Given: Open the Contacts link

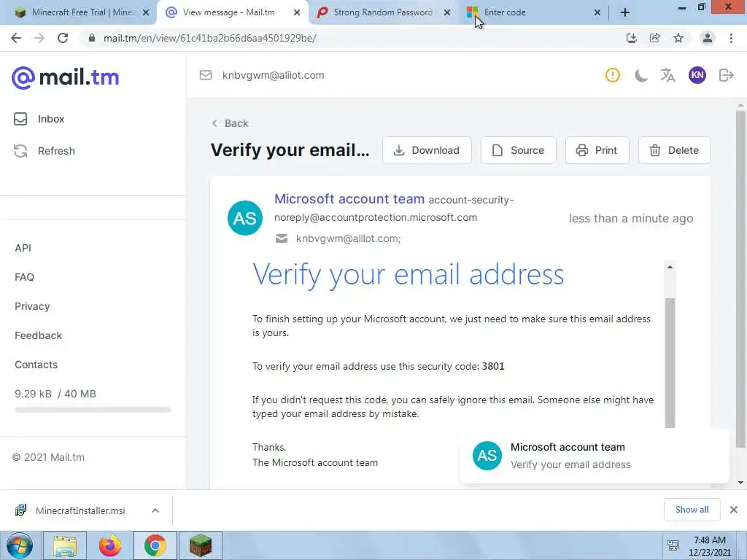Looking at the screenshot, I should click(x=36, y=365).
